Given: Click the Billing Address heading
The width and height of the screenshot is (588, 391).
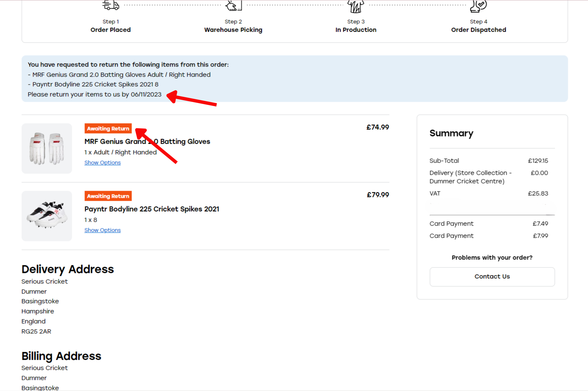Looking at the screenshot, I should (x=61, y=356).
